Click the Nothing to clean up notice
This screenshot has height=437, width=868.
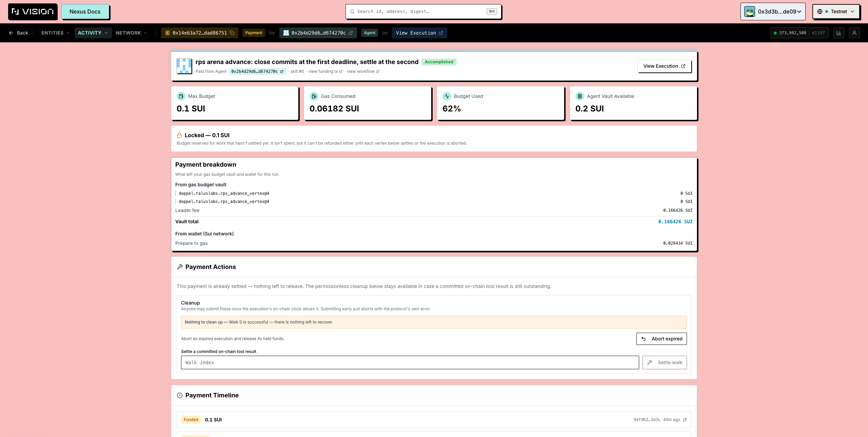tap(434, 322)
